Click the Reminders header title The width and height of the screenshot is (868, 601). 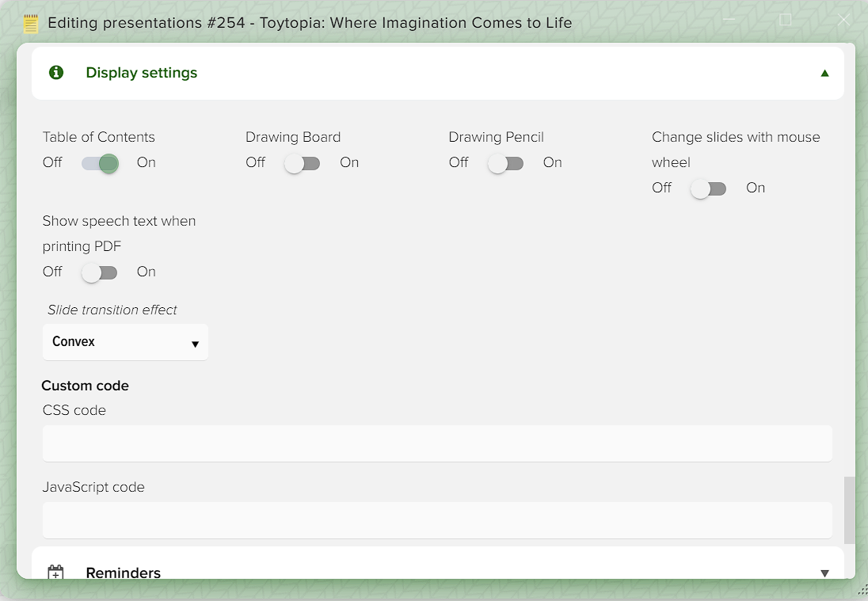tap(124, 572)
